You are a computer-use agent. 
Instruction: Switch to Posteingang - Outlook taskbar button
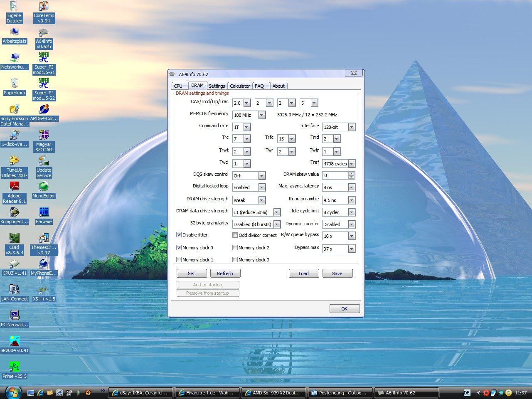340,393
